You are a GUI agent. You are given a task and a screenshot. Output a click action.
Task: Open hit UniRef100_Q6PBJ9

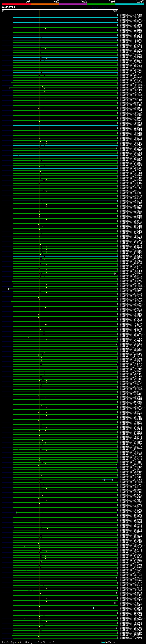coord(131,65)
